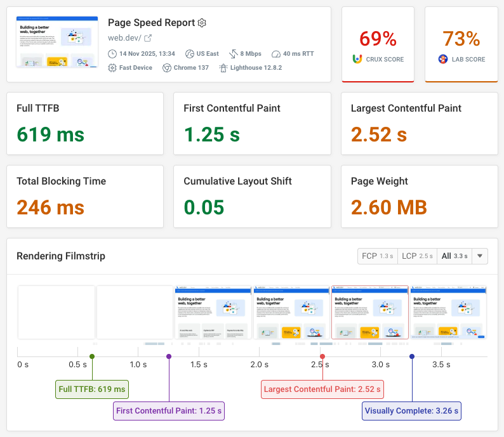The image size is (504, 437).
Task: Click the CPU chip icon beside Fast Device
Action: click(112, 68)
